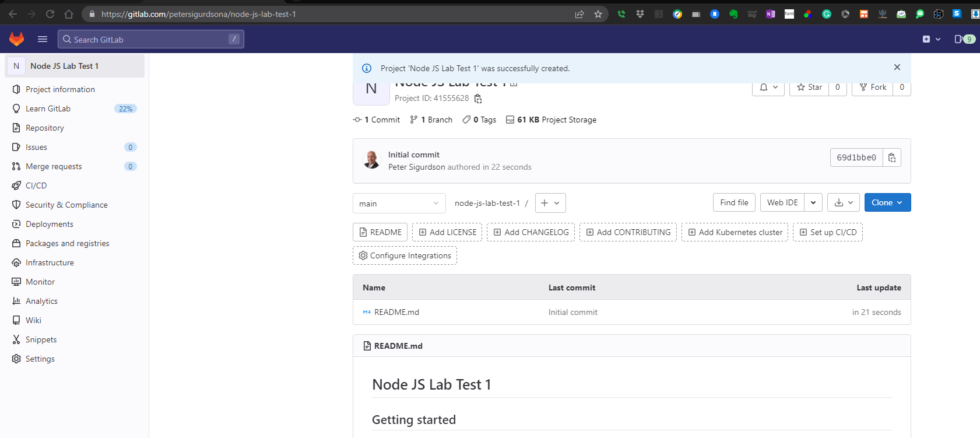Copy the project ID to clipboard
This screenshot has width=980, height=438.
[x=478, y=99]
